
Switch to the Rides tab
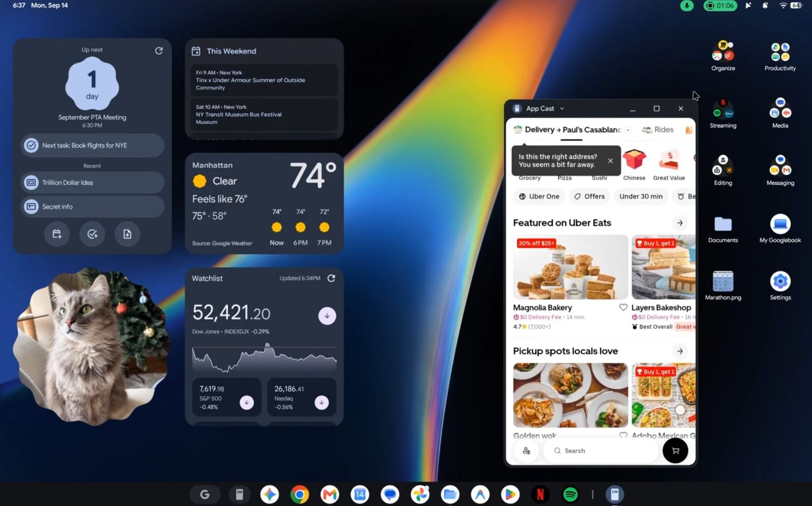(x=658, y=130)
